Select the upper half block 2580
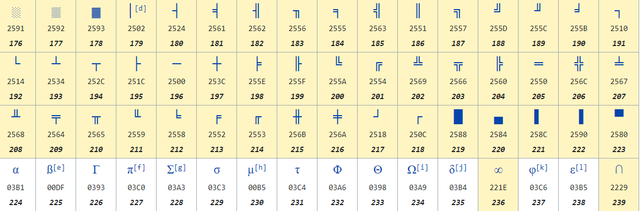This screenshot has width=644, height=211. tap(619, 112)
